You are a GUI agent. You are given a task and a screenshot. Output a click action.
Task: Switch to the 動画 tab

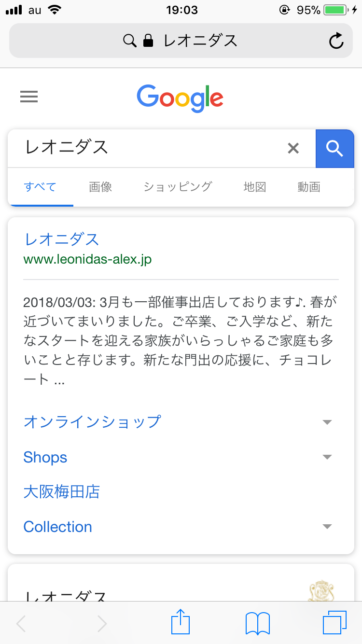click(x=309, y=187)
